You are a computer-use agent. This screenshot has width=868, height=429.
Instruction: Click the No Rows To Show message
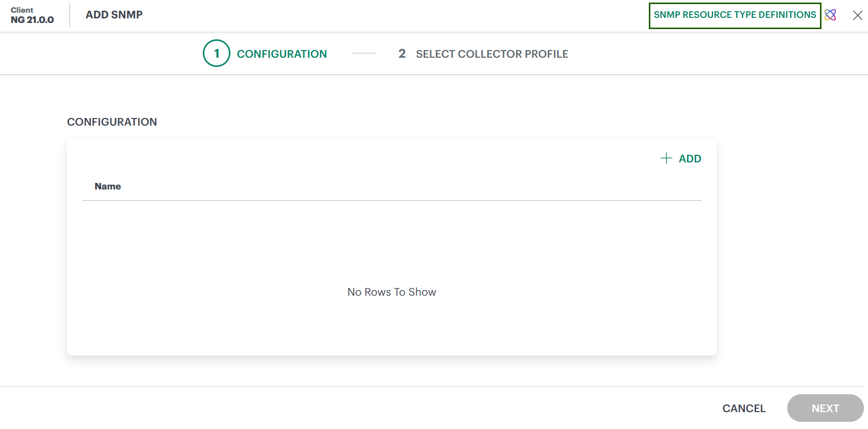pyautogui.click(x=391, y=292)
